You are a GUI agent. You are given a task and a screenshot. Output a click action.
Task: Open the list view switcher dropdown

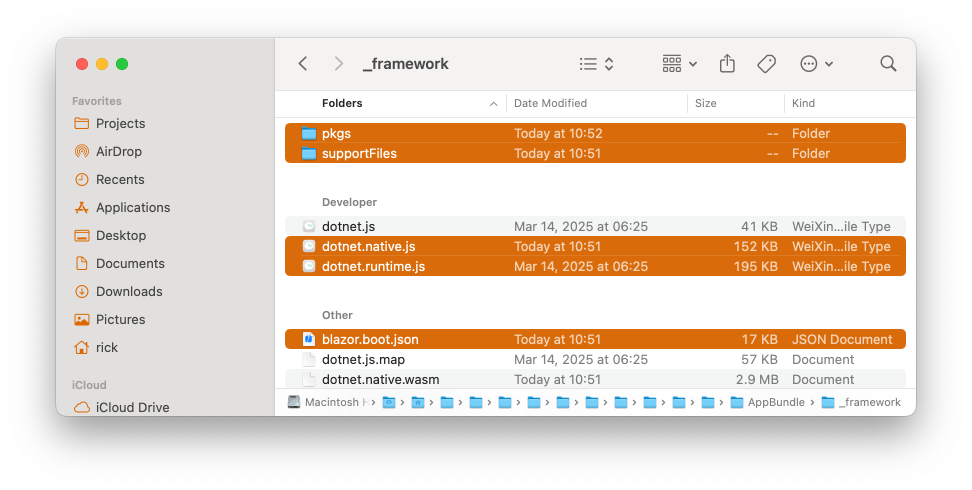(x=597, y=64)
